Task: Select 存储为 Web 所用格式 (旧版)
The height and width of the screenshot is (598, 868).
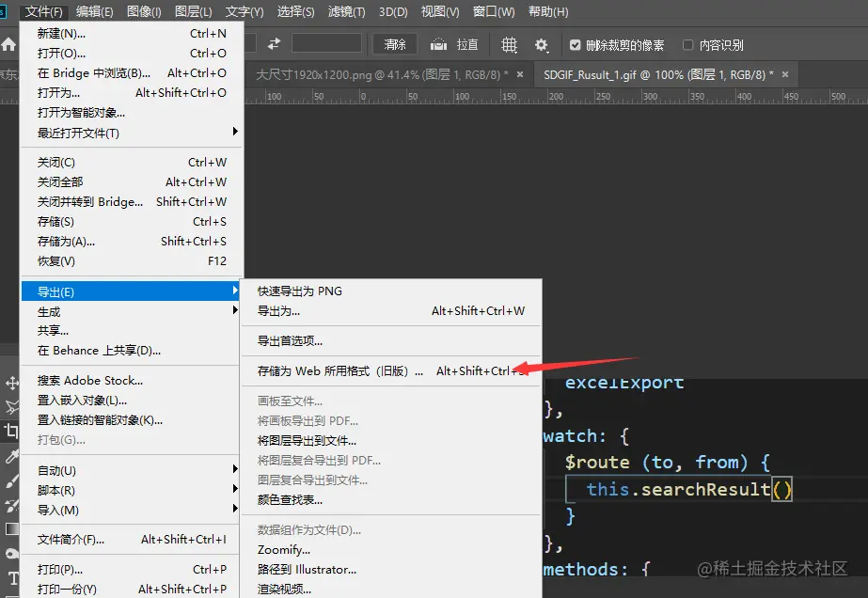Action: click(x=391, y=371)
